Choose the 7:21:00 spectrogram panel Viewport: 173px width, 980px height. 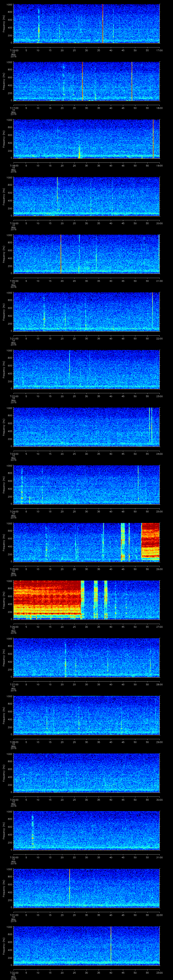pyautogui.click(x=86, y=312)
